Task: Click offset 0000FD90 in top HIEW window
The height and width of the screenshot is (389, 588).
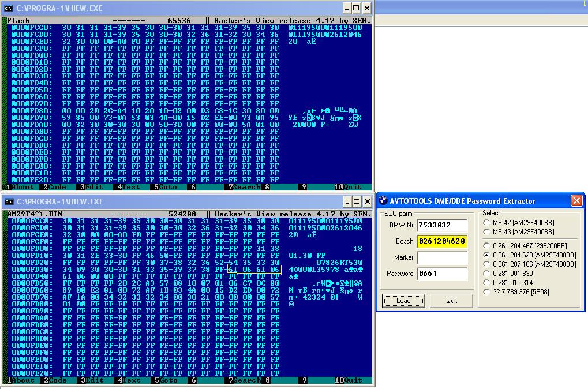Action: point(32,117)
